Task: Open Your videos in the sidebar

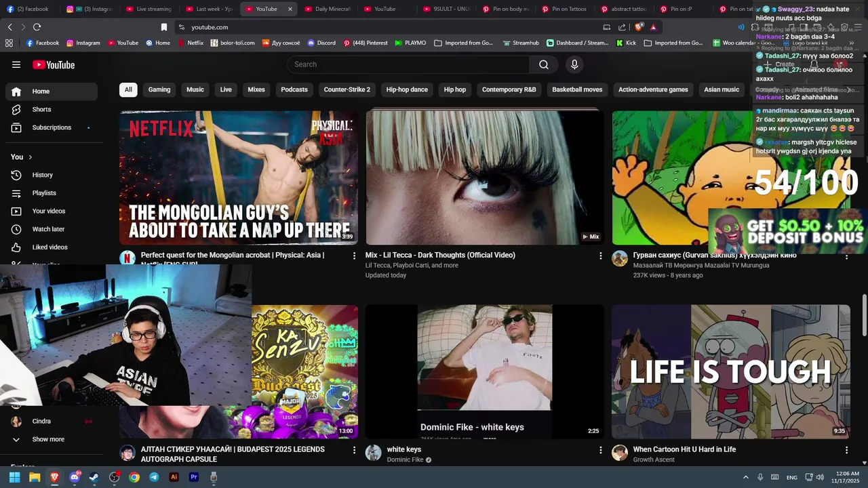Action: 52,211
